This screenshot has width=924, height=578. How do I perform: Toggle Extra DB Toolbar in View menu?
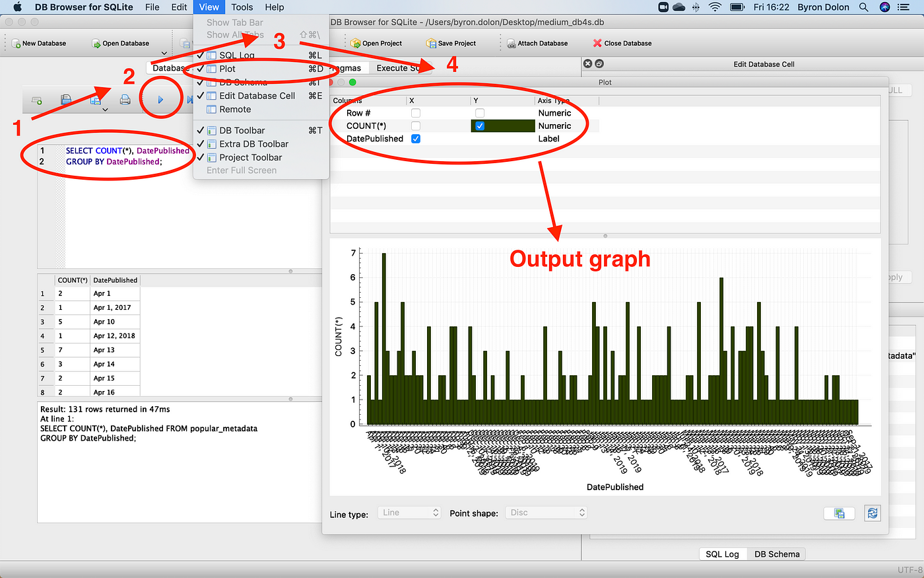pos(261,144)
